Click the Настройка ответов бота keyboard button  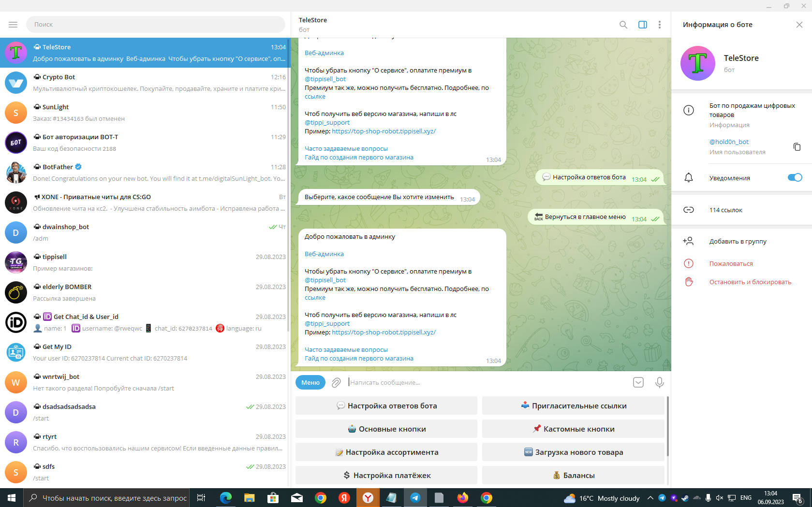386,406
